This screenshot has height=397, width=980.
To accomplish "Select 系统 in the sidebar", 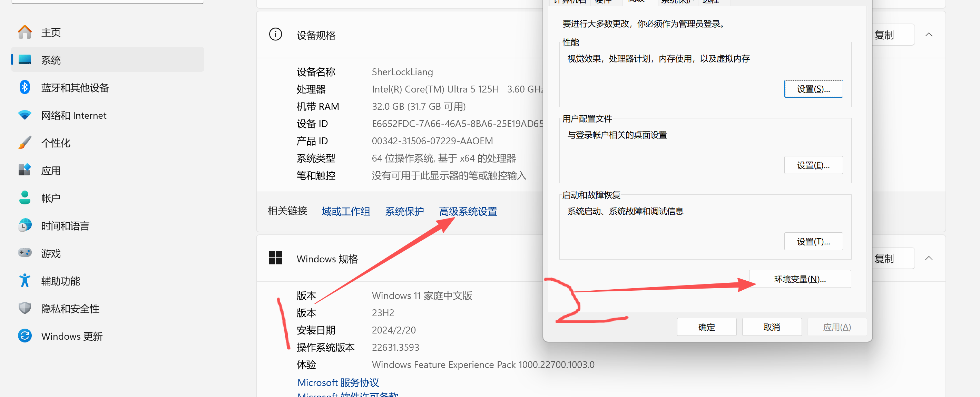I will coord(51,60).
